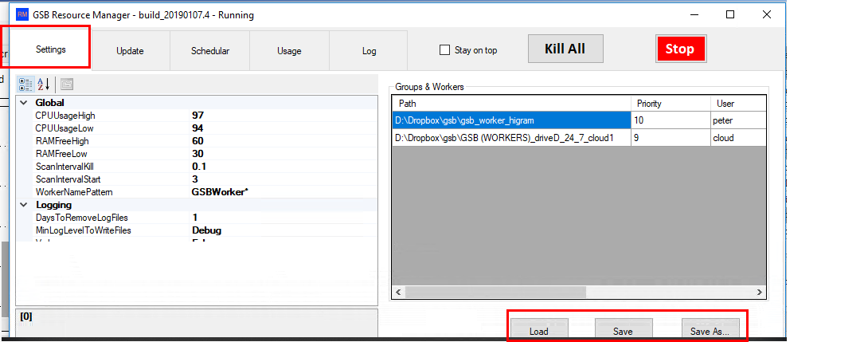The width and height of the screenshot is (868, 342).
Task: Open the Settings tab
Action: pyautogui.click(x=50, y=49)
